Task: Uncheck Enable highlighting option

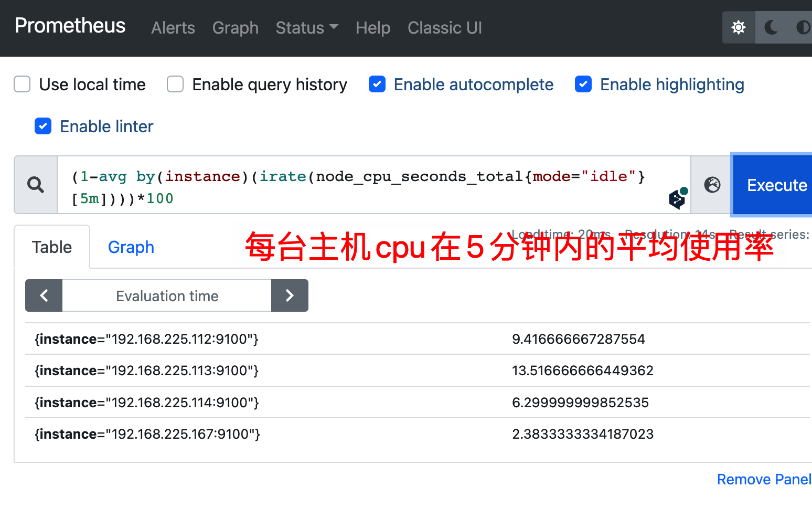Action: tap(583, 84)
